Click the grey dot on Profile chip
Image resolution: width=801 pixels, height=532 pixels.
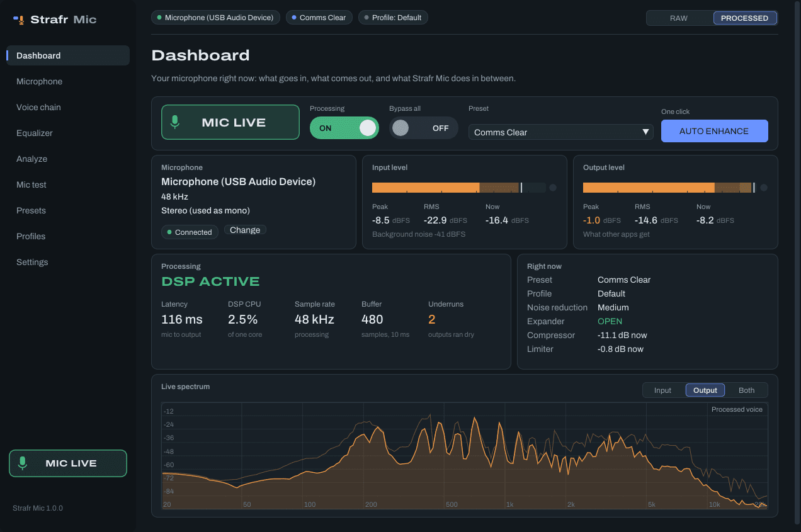(x=366, y=18)
